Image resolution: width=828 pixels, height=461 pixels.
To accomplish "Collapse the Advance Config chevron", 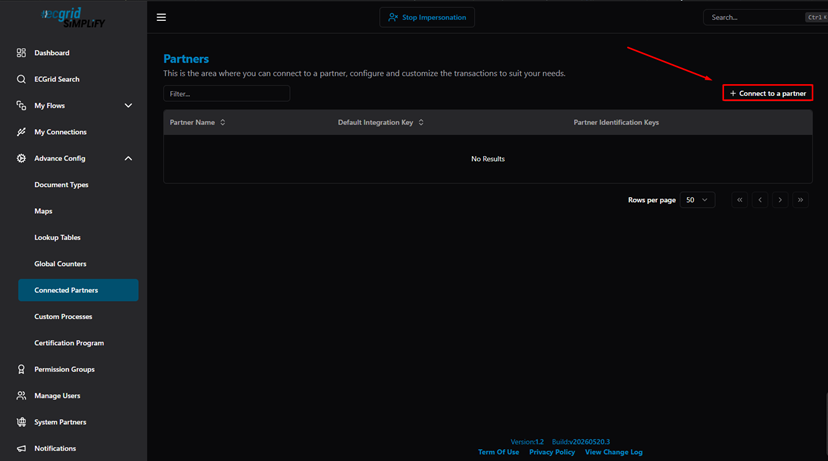I will tap(128, 158).
